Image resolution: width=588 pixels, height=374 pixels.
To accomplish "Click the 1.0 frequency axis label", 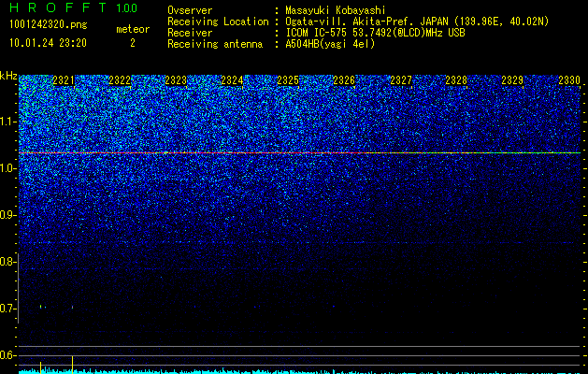I will [x=7, y=168].
